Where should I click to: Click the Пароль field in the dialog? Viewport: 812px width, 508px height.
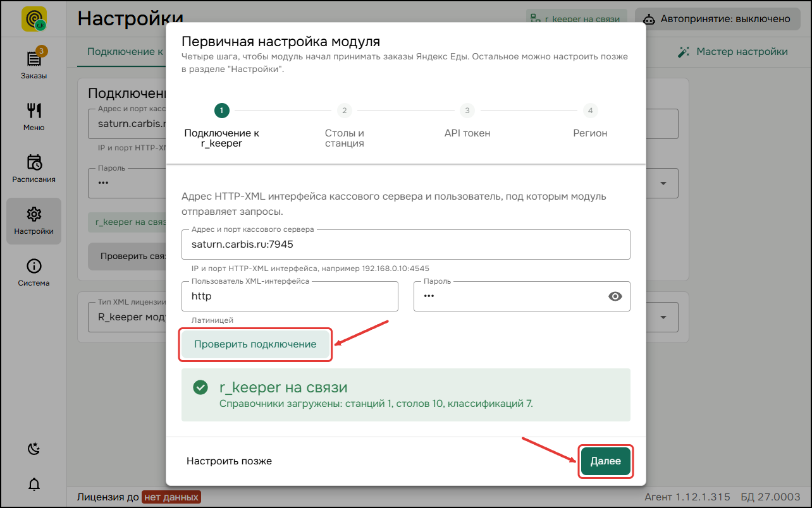pyautogui.click(x=522, y=296)
